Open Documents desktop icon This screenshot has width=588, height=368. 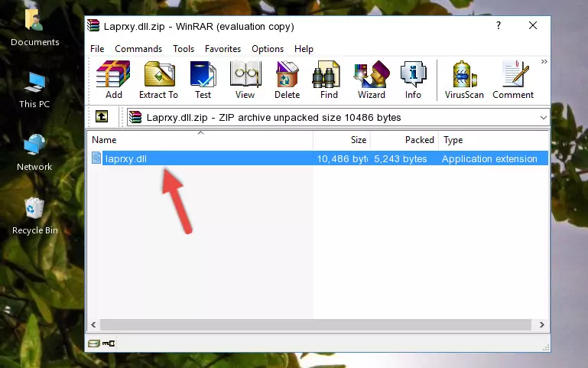(35, 28)
